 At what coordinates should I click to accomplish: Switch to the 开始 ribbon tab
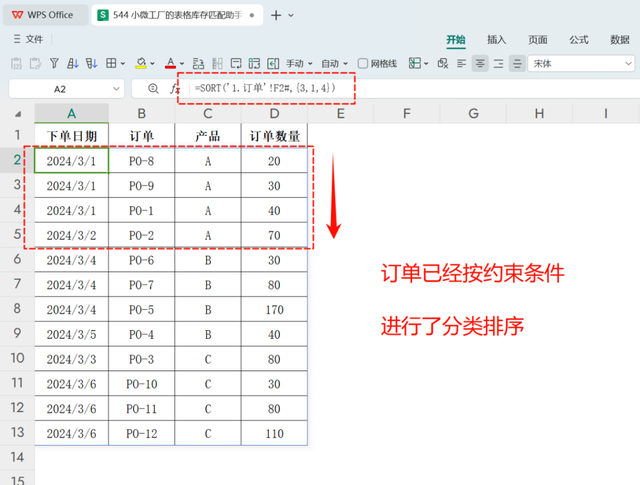coord(456,40)
